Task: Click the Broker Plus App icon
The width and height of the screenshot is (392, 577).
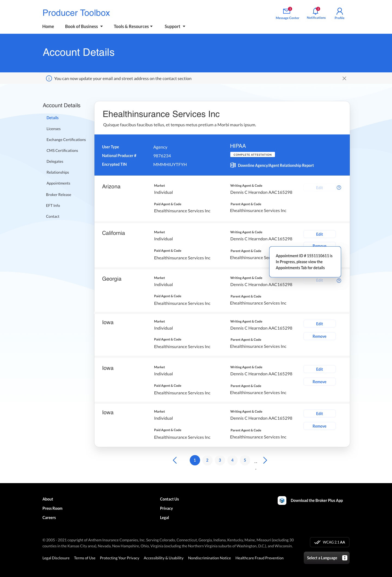Action: (x=282, y=500)
